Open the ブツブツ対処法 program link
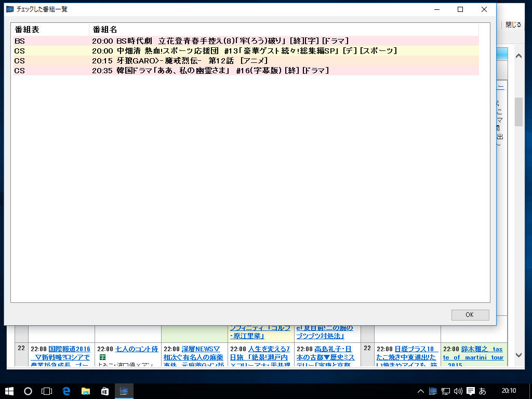Screen dimensions: 532x399 click(325, 332)
